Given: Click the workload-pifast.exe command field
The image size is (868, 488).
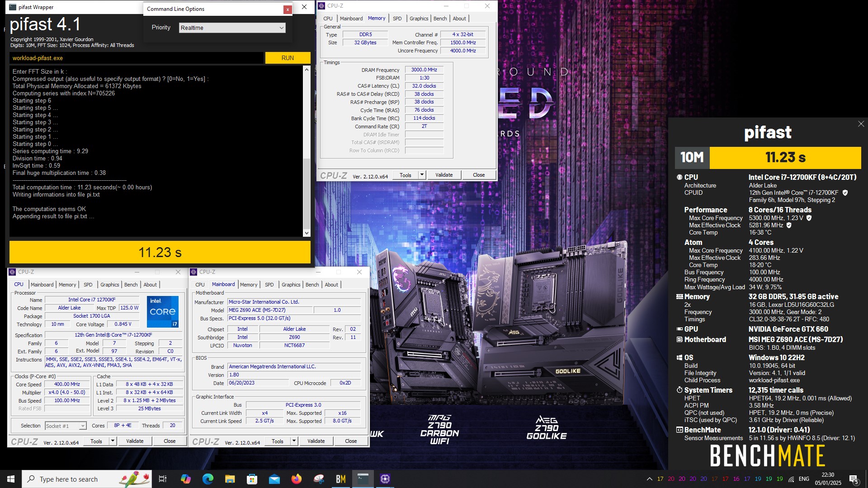Looking at the screenshot, I should tap(137, 58).
